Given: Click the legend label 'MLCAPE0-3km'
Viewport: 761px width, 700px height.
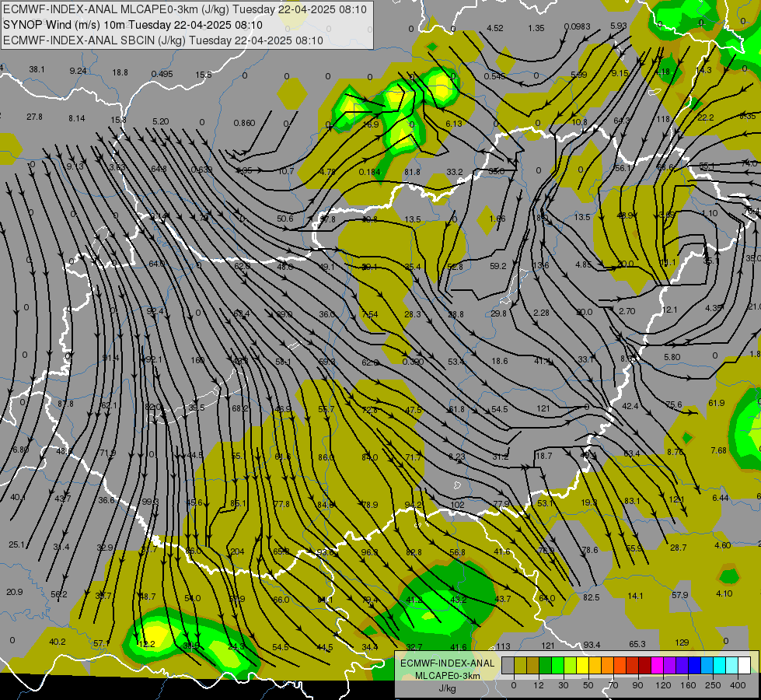Looking at the screenshot, I should coord(448,676).
